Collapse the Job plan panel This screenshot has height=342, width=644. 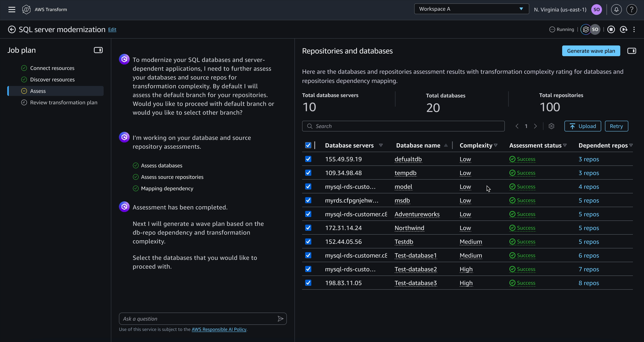coord(98,50)
